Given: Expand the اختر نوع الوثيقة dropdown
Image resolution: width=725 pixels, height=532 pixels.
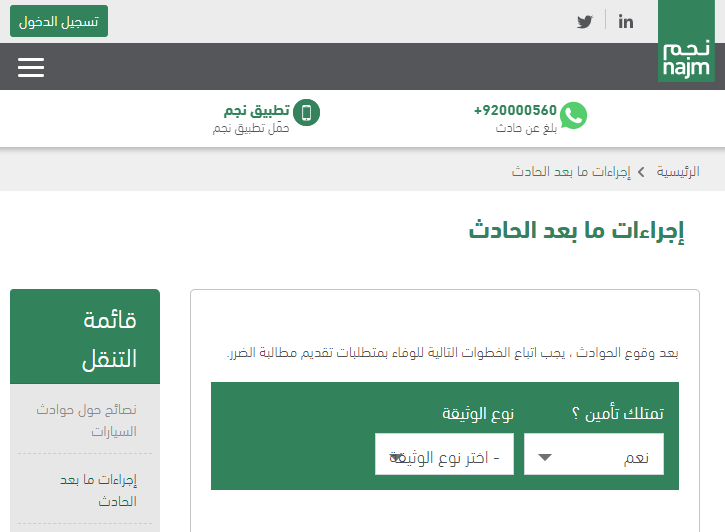Looking at the screenshot, I should pyautogui.click(x=444, y=458).
